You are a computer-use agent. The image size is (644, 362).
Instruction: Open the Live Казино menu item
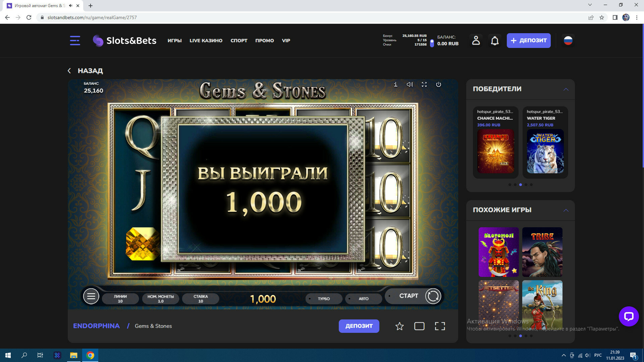[206, 41]
